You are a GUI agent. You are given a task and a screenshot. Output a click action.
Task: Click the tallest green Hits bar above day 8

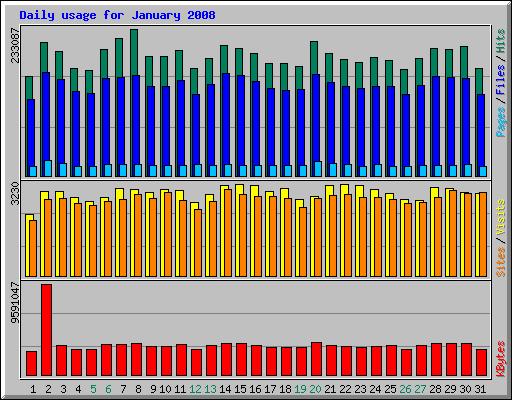point(134,52)
